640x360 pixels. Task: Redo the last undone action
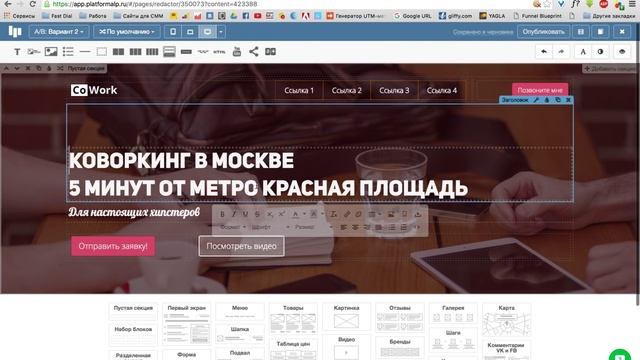tap(561, 52)
